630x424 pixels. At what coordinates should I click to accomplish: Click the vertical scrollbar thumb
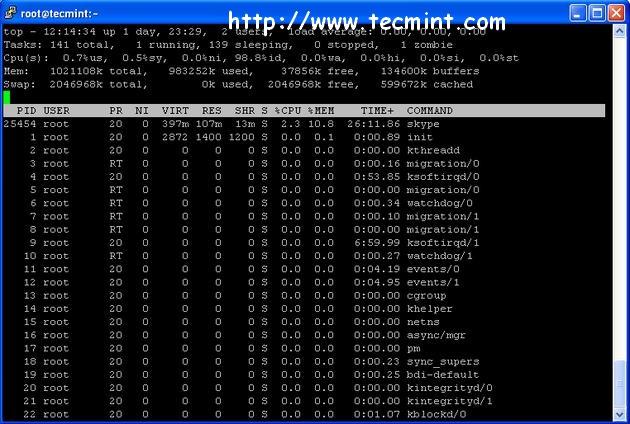pos(619,384)
